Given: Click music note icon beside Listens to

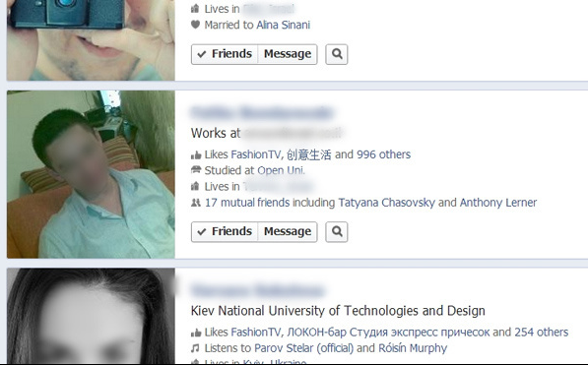Looking at the screenshot, I should [195, 348].
